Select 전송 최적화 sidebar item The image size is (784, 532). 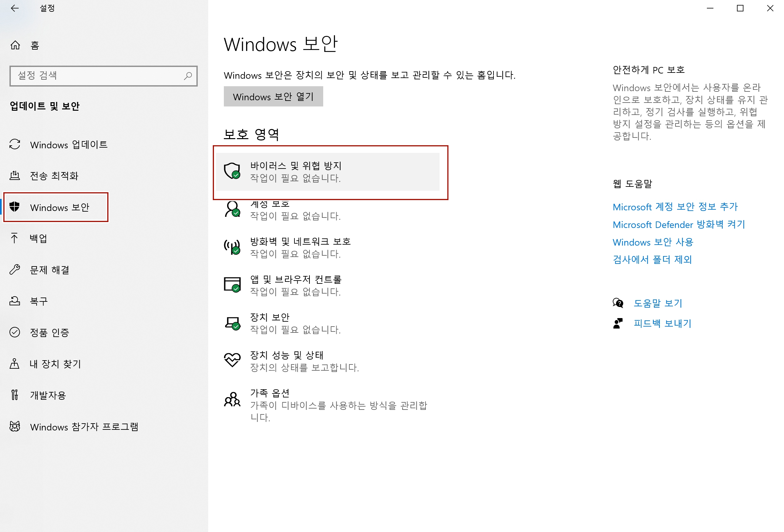54,176
